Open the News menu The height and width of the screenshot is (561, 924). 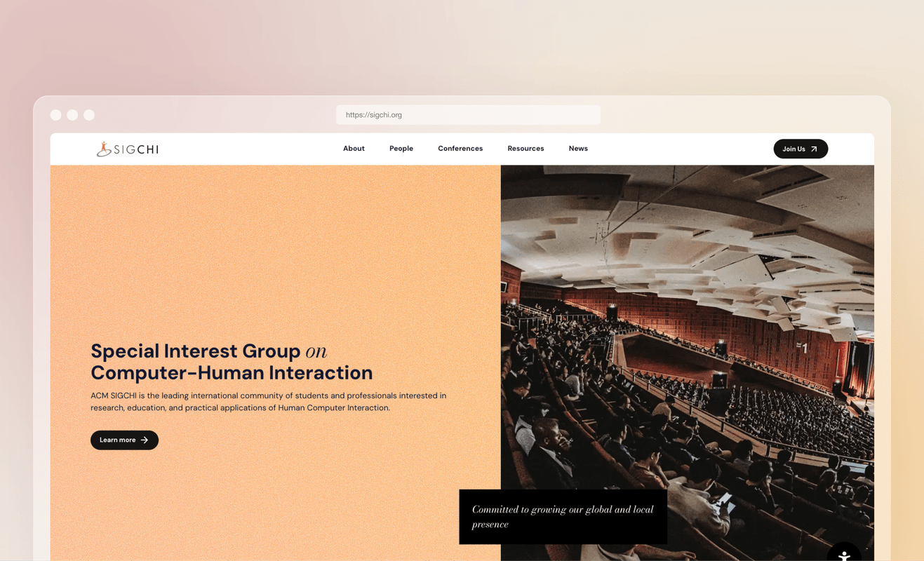[x=578, y=149]
